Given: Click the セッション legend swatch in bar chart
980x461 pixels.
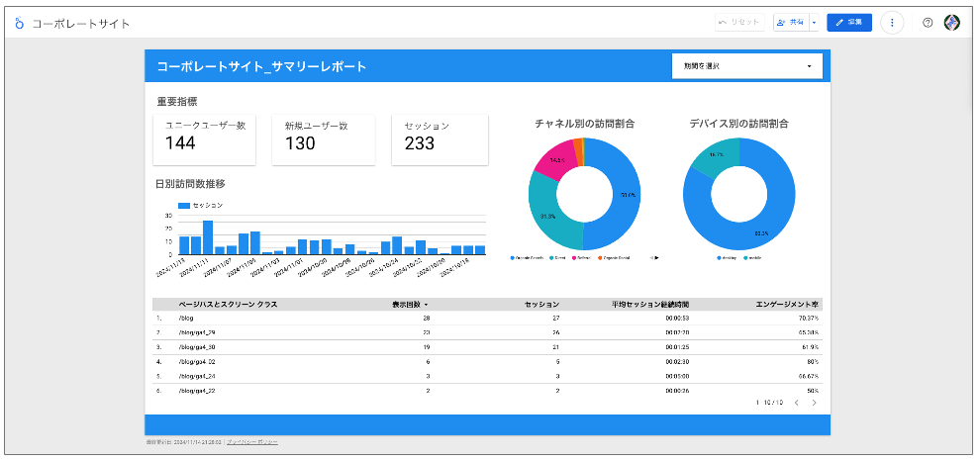Looking at the screenshot, I should (184, 205).
